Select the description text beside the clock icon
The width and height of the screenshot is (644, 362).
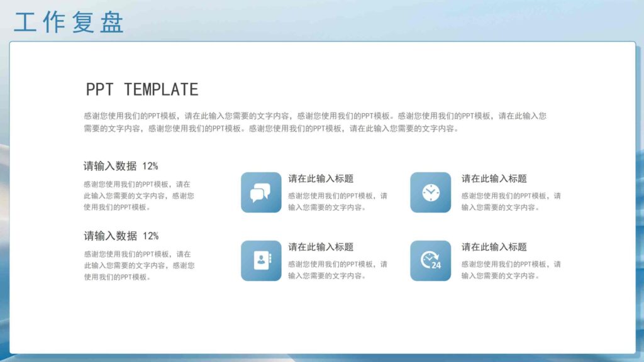[x=511, y=201]
